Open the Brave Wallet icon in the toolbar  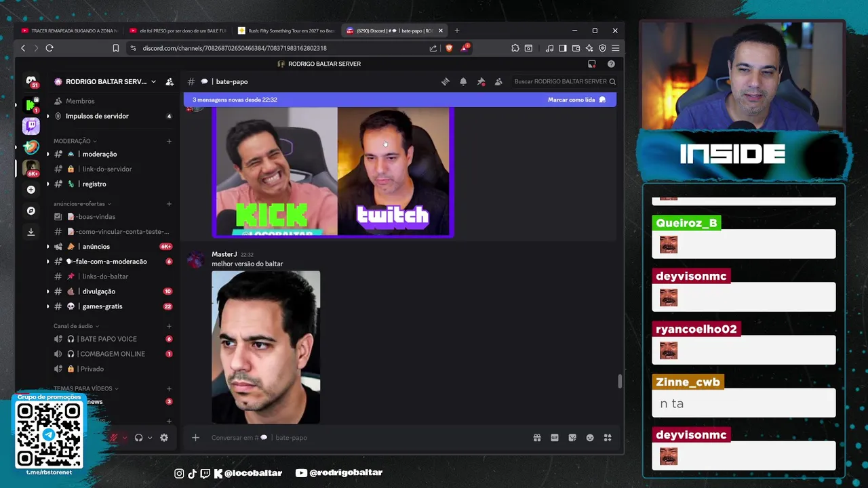(x=576, y=48)
